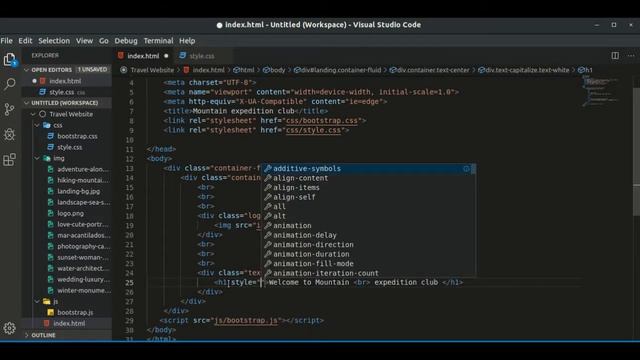Click CSS icon on style.css tab
The height and width of the screenshot is (360, 640).
click(182, 56)
